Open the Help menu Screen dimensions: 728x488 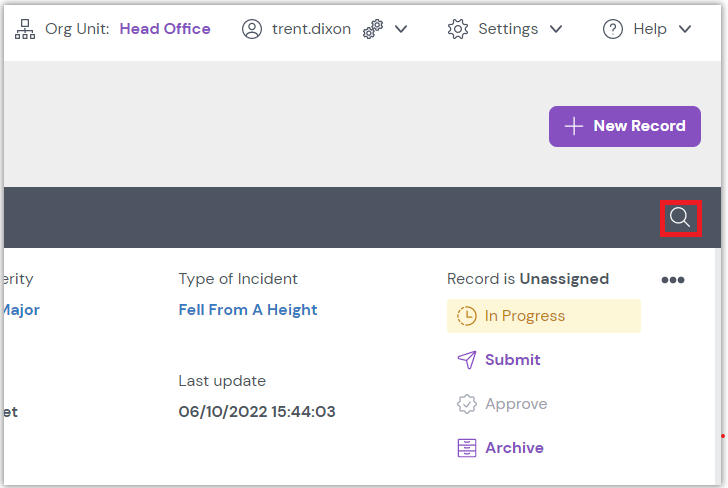click(649, 29)
